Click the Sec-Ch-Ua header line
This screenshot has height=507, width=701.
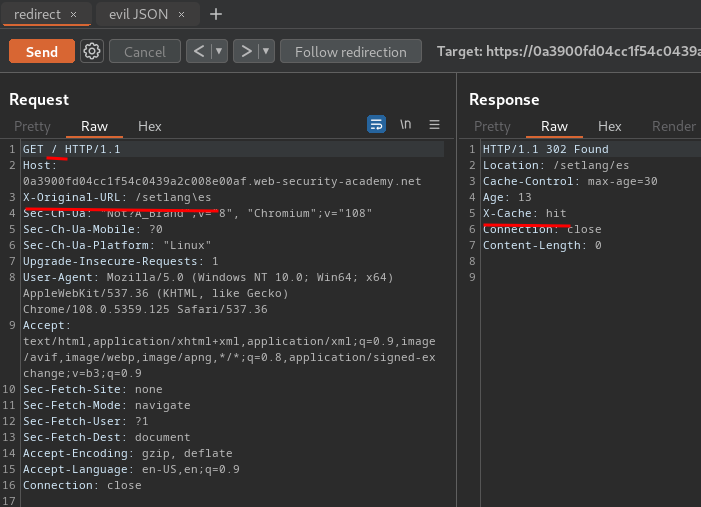[x=198, y=213]
